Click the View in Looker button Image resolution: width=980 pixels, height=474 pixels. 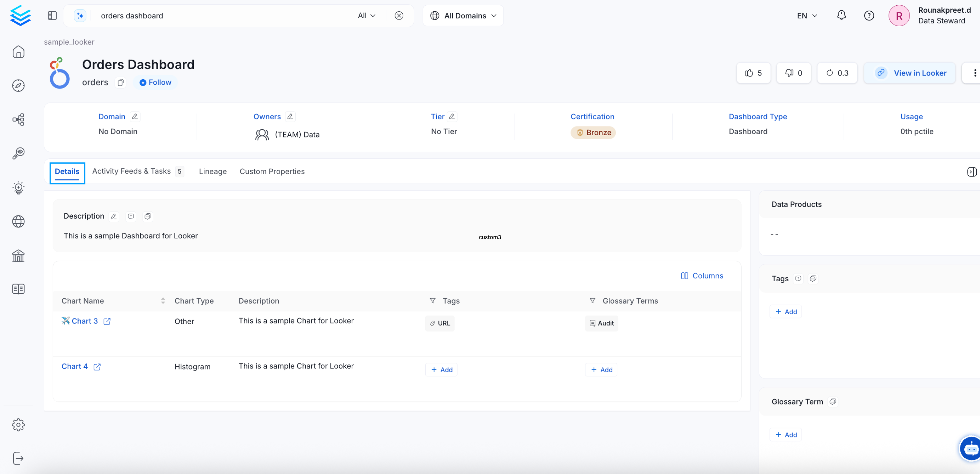(910, 73)
